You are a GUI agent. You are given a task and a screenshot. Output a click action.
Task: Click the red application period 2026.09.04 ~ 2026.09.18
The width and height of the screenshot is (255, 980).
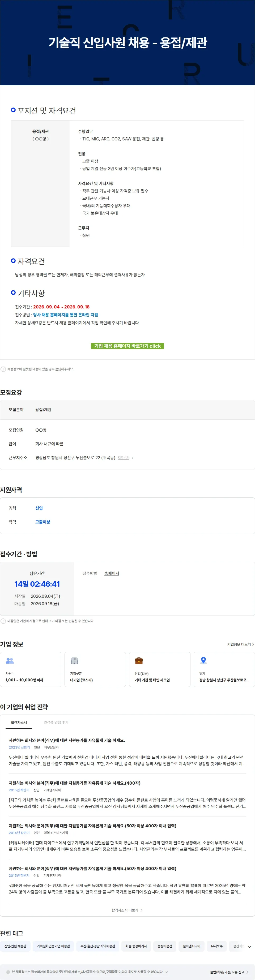pos(61,307)
